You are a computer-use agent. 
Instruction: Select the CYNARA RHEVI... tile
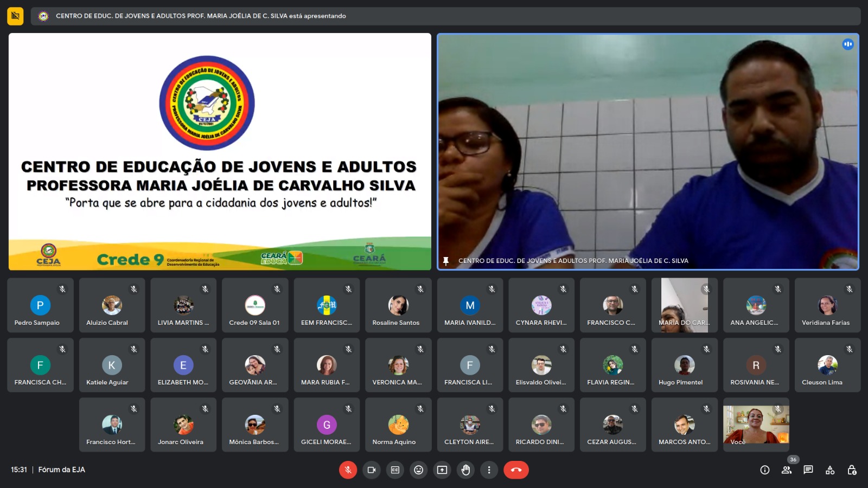click(541, 305)
